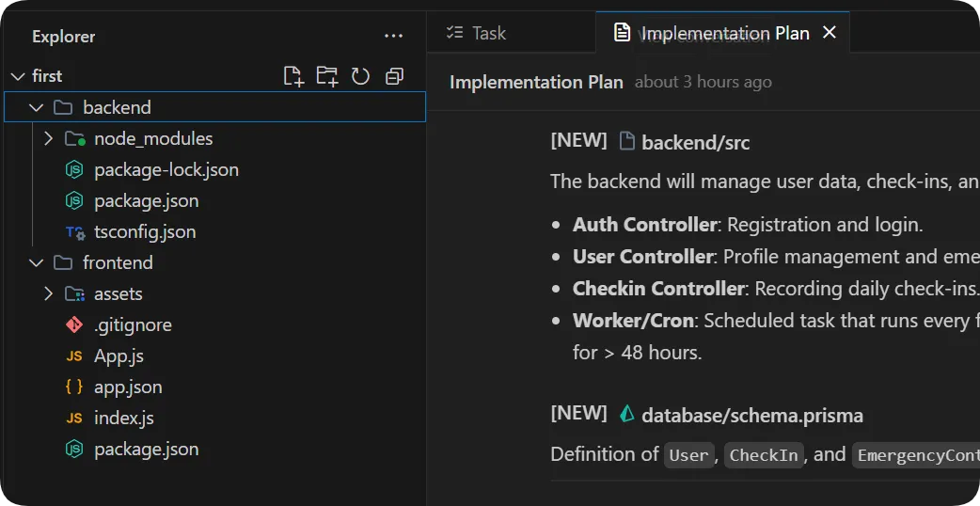Select index.js in the file tree

[123, 419]
